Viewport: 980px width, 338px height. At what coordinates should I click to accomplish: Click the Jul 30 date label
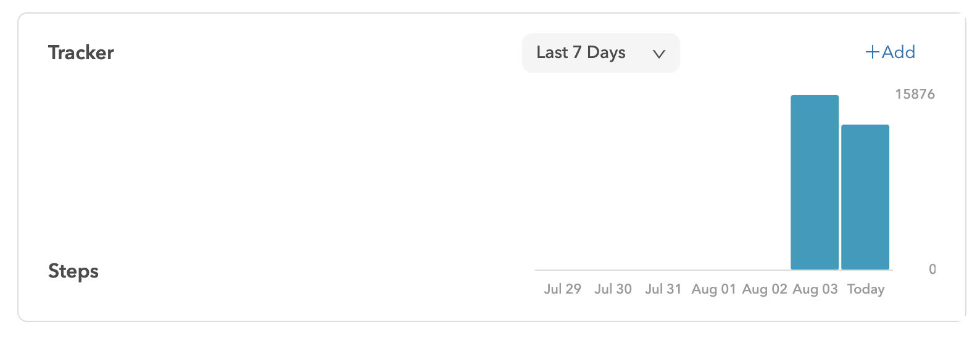tap(613, 289)
